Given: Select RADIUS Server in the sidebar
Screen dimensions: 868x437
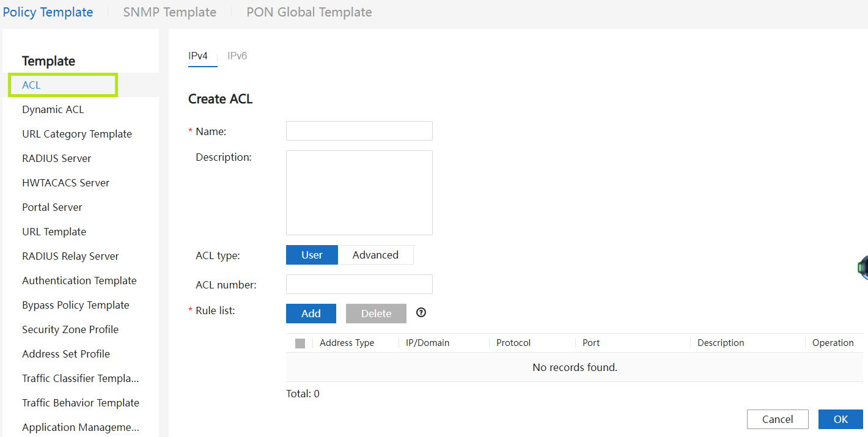Looking at the screenshot, I should (57, 158).
